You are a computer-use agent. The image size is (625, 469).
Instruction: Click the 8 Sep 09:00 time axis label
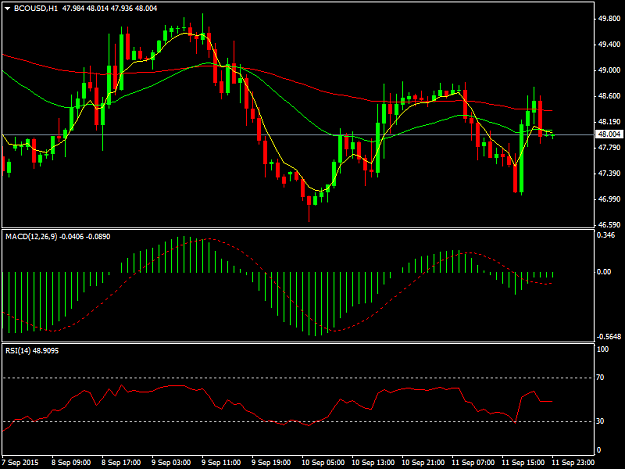pyautogui.click(x=71, y=463)
